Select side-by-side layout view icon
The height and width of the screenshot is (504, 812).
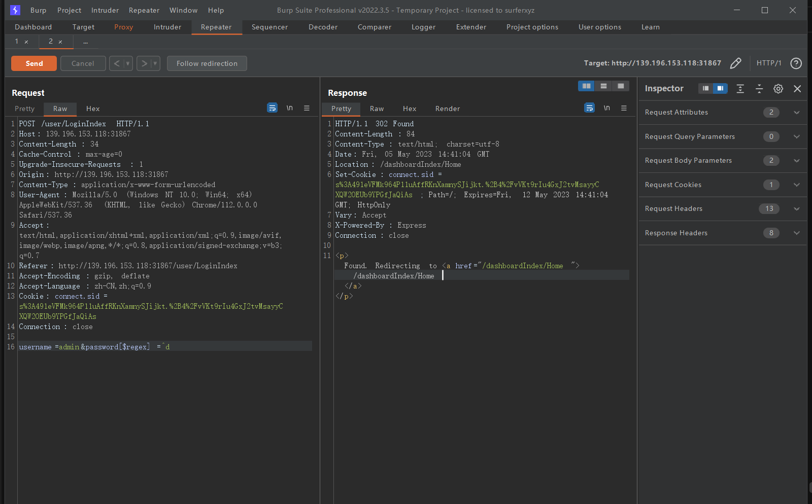tap(587, 86)
